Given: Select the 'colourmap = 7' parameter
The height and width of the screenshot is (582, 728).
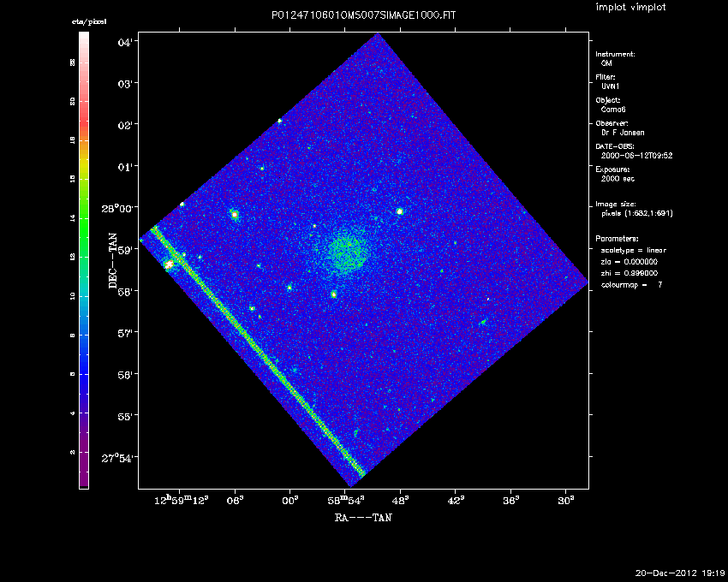Looking at the screenshot, I should [x=631, y=285].
